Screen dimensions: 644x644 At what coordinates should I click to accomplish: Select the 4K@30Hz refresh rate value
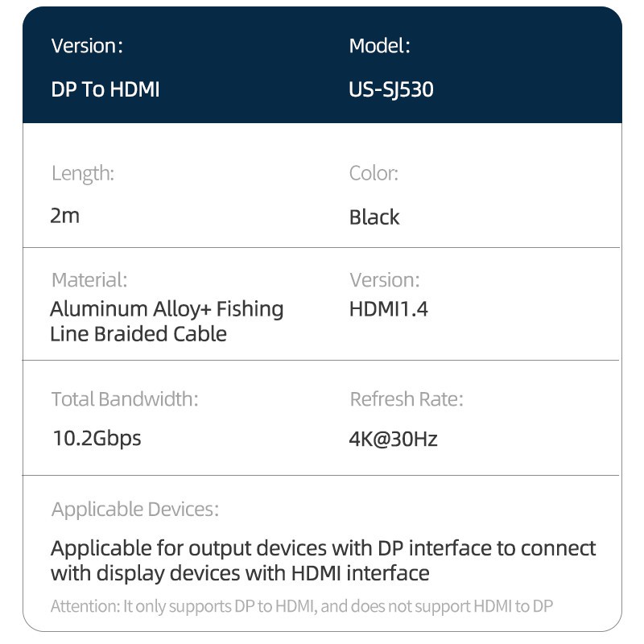coord(394,440)
